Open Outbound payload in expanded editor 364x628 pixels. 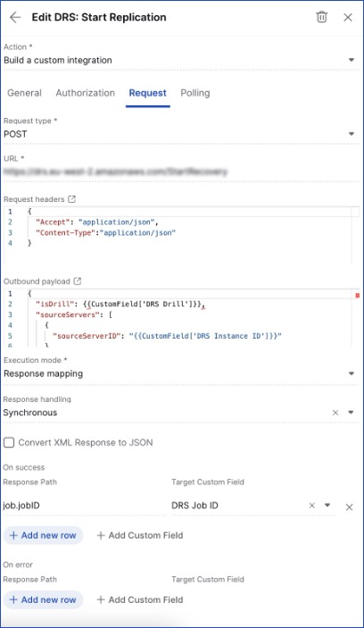pos(78,281)
